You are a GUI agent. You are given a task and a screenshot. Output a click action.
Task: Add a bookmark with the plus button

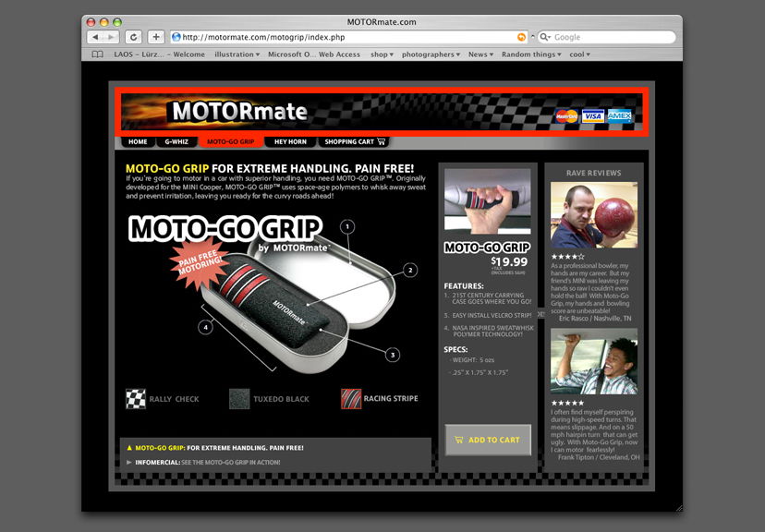[x=155, y=37]
